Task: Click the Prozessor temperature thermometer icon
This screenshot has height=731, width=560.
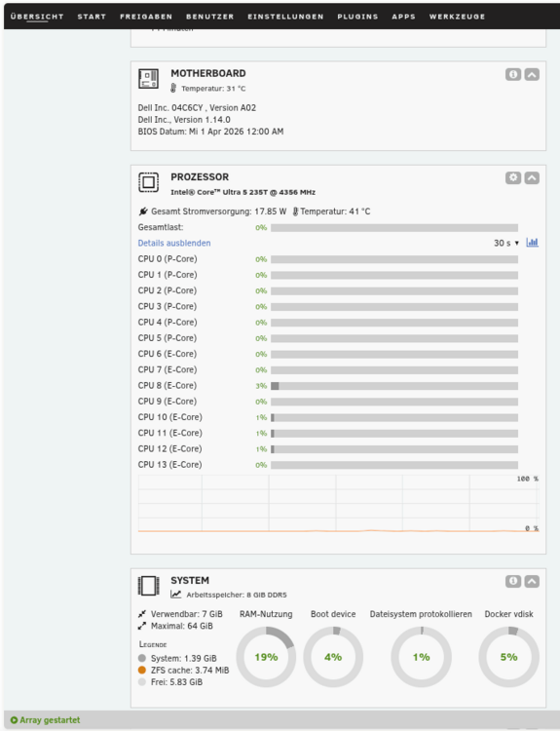Action: tap(295, 212)
